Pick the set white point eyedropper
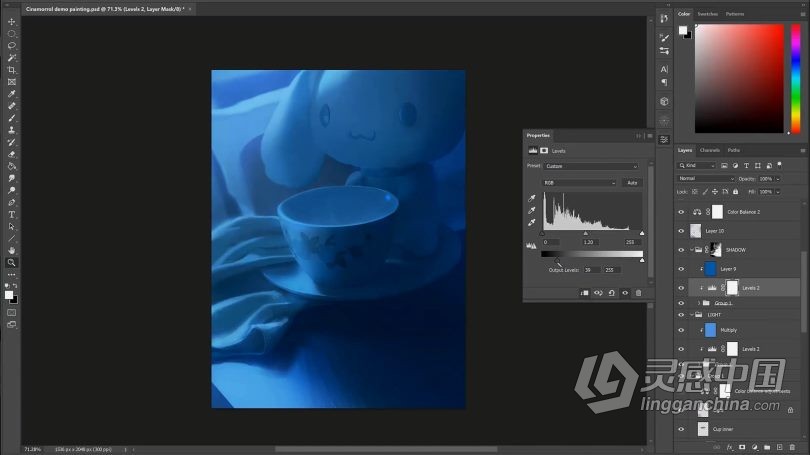Viewport: 810px width, 455px height. coord(532,223)
